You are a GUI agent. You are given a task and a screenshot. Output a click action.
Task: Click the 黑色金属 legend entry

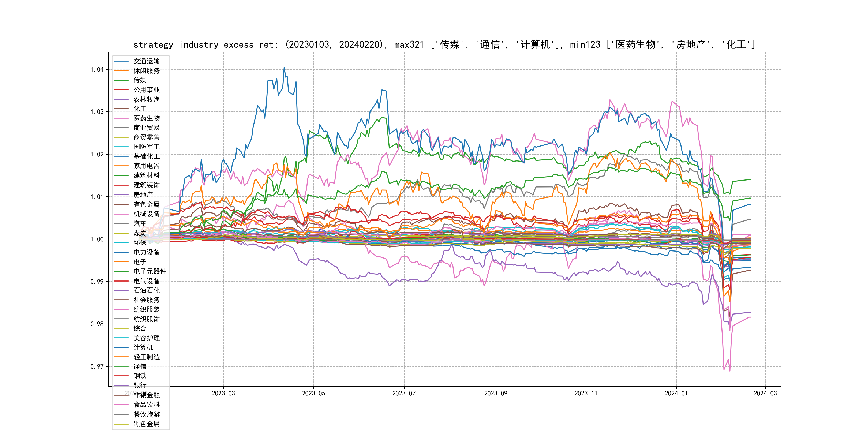click(x=146, y=424)
